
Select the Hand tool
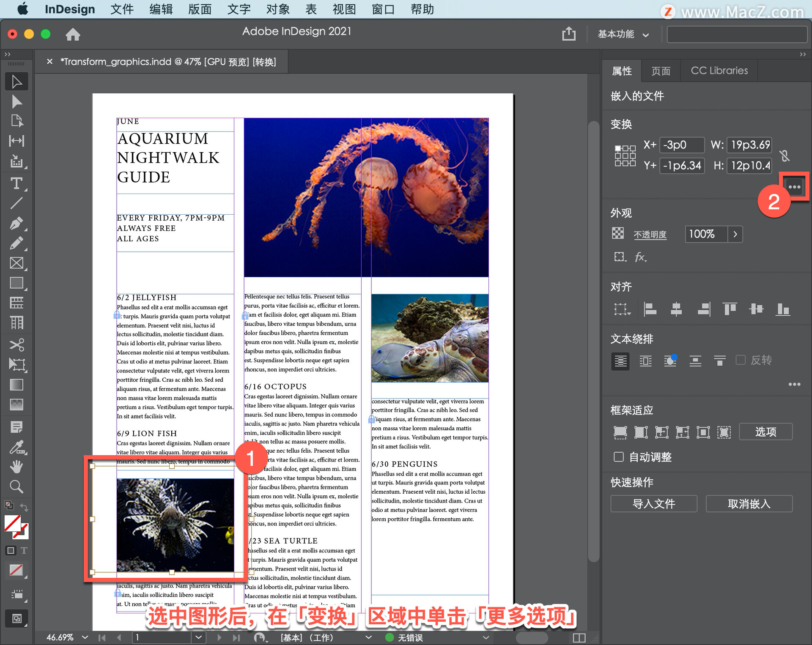(16, 467)
